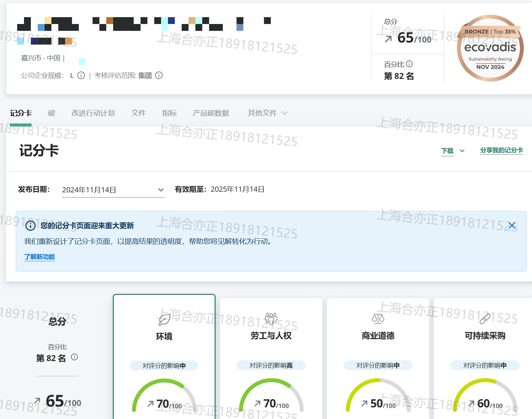Click the info icon beside company size L
Viewport: 532px width, 419px height.
tap(81, 75)
